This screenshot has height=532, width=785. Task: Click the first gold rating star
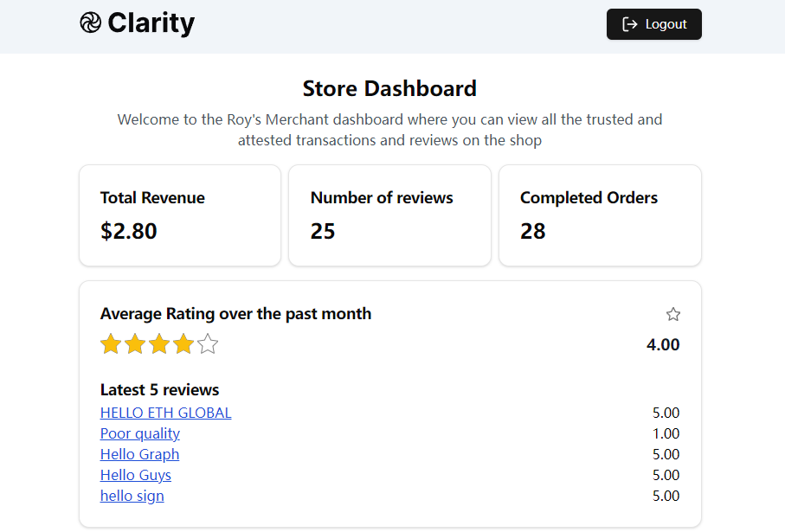111,344
